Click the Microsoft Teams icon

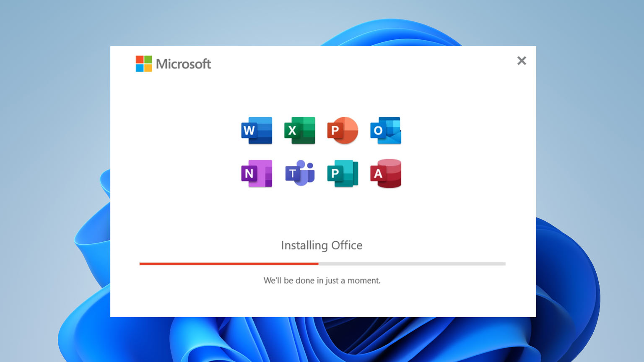coord(299,174)
